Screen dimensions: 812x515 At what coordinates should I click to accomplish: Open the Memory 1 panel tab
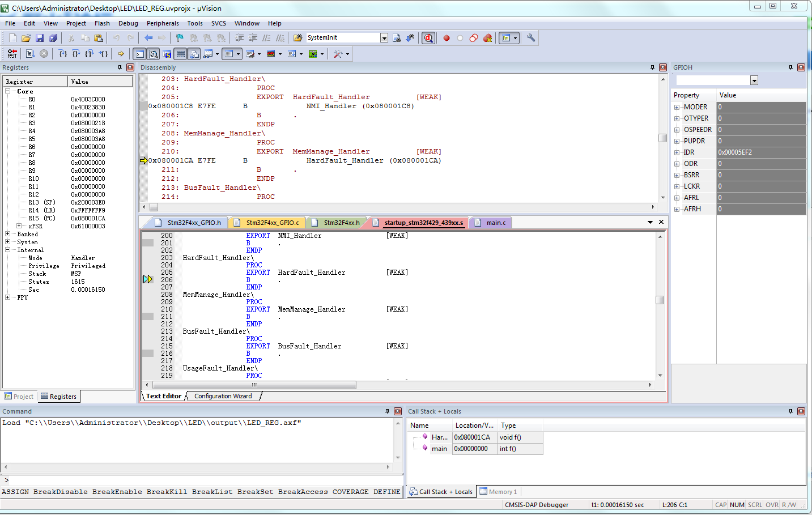click(x=498, y=492)
